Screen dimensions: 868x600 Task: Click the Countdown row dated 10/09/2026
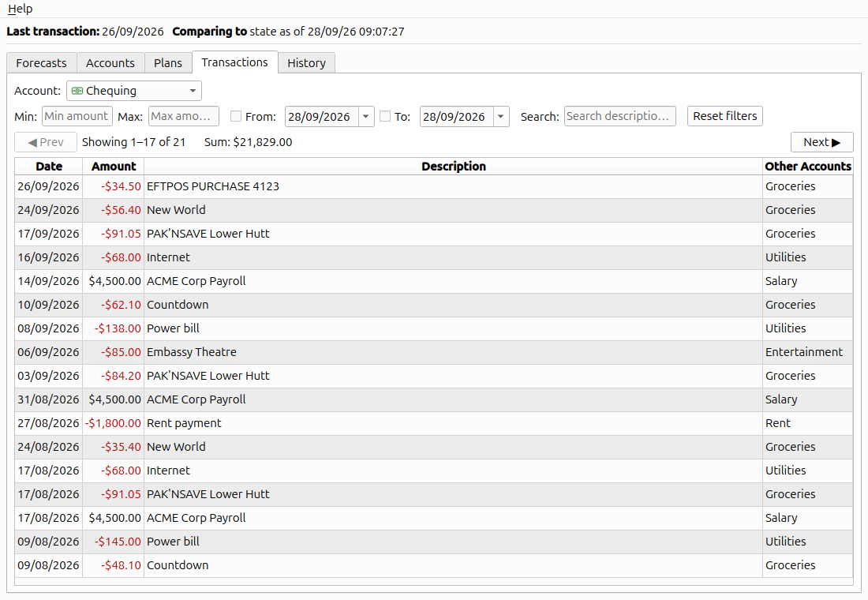coord(433,306)
